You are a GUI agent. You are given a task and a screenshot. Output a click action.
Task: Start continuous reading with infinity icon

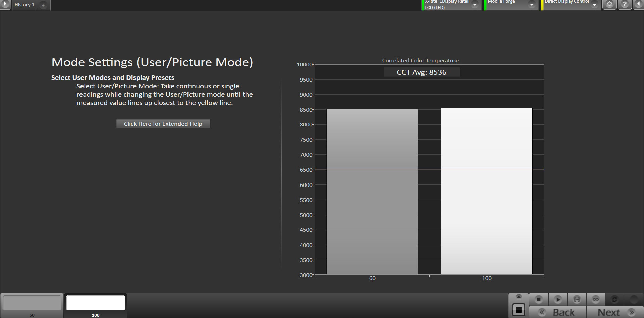(596, 299)
